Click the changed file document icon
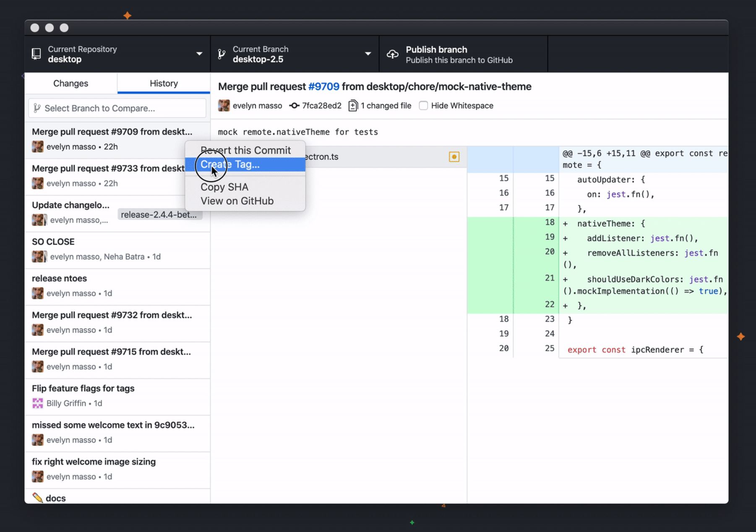Screen dimensions: 756x532 [353, 106]
